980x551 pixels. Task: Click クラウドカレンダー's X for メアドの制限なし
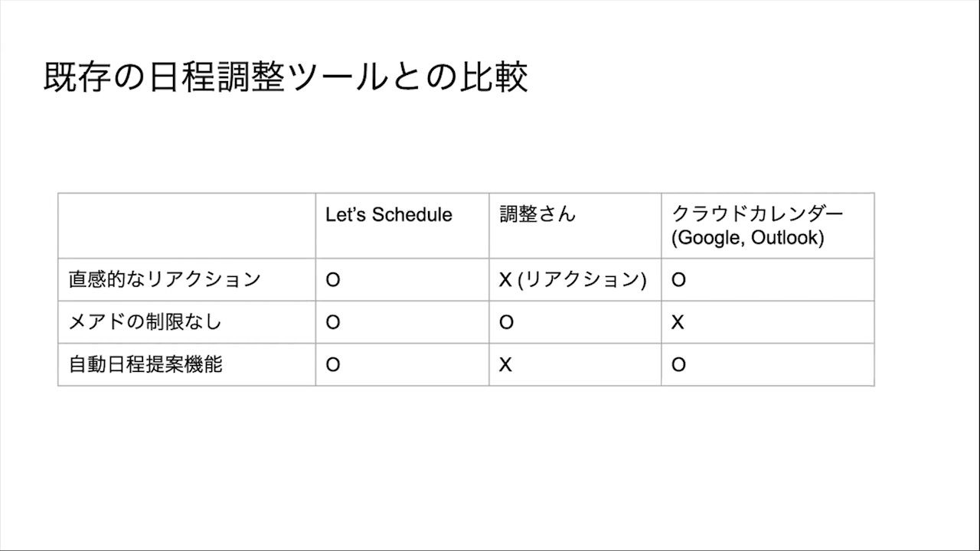coord(678,322)
